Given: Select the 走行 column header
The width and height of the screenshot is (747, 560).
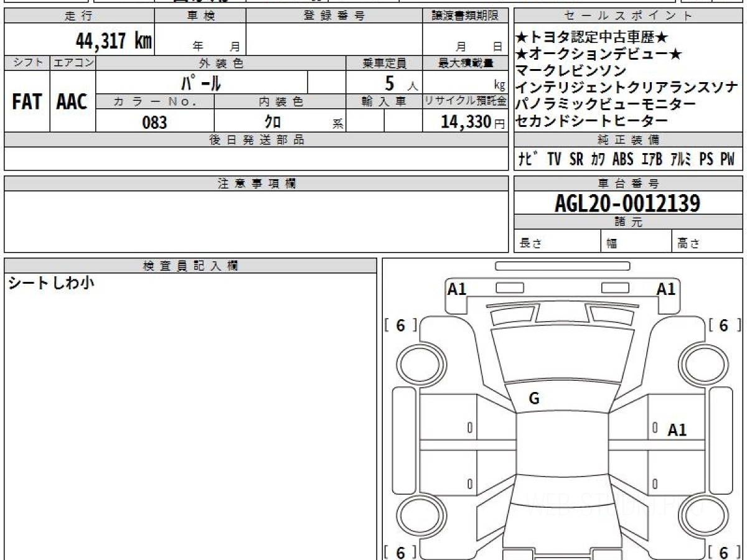Looking at the screenshot, I should tap(78, 16).
